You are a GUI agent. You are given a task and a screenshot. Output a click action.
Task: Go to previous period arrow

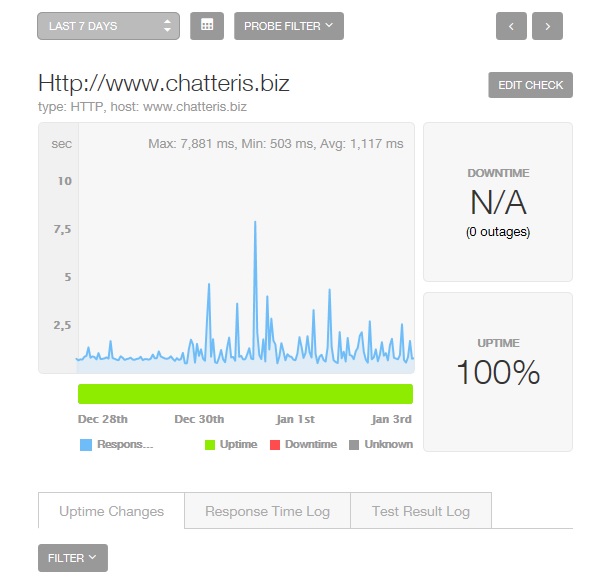click(511, 26)
